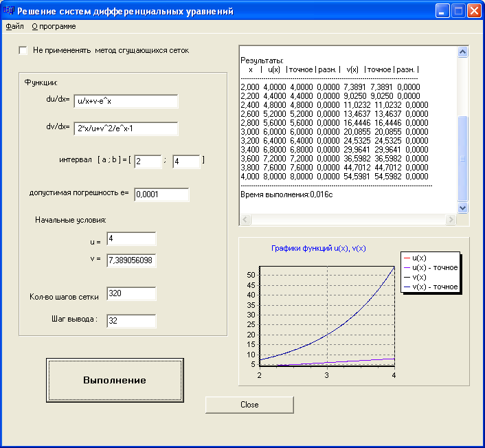Screen dimensions: 485x448
Task: Open the Файл menu
Action: point(14,26)
